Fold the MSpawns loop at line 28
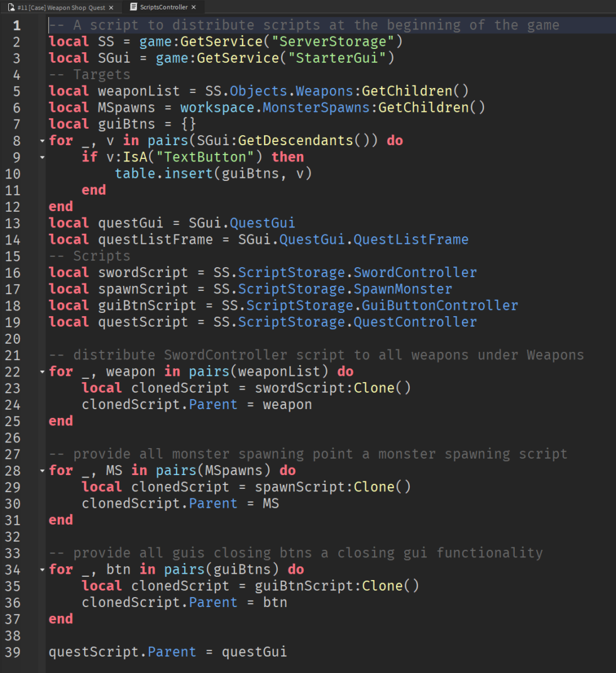The width and height of the screenshot is (616, 673). (x=42, y=471)
